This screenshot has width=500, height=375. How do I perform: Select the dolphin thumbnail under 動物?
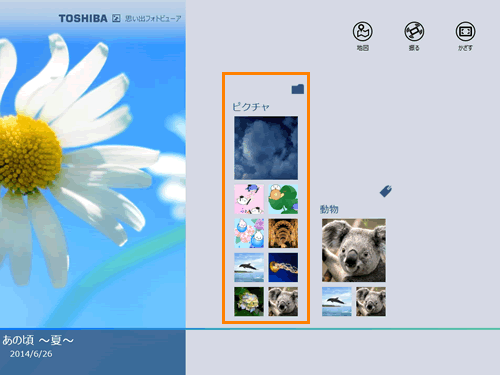click(x=337, y=301)
